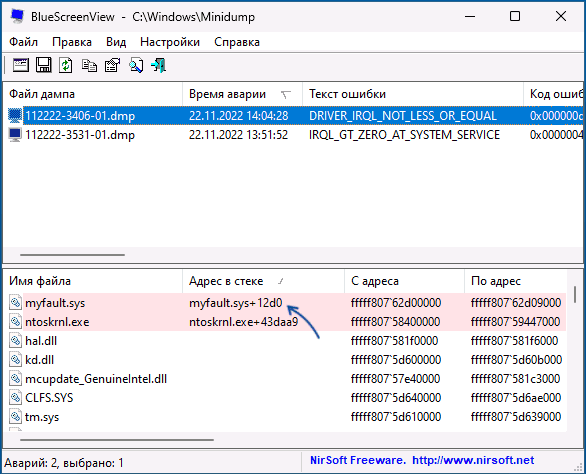Viewport: 586px width, 474px height.
Task: Click the upper pane horizontal scrollbar
Action: click(72, 255)
